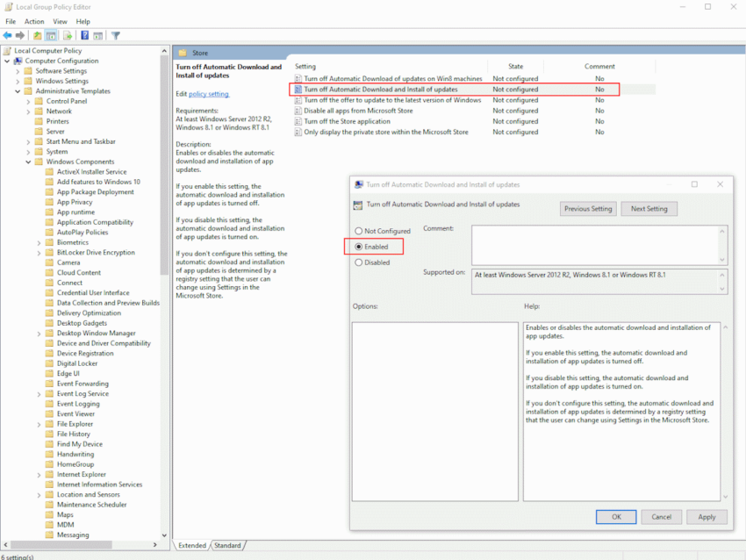Click the Forward navigation arrow
This screenshot has height=560, width=746.
(20, 35)
